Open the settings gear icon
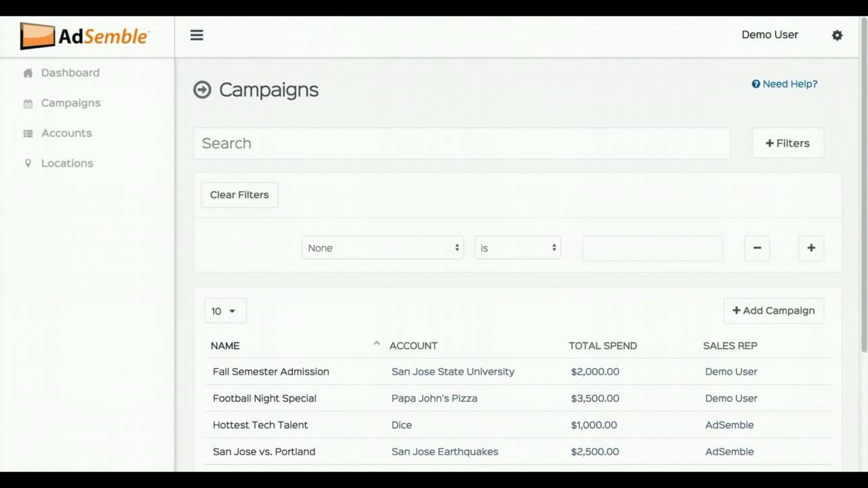 point(837,35)
